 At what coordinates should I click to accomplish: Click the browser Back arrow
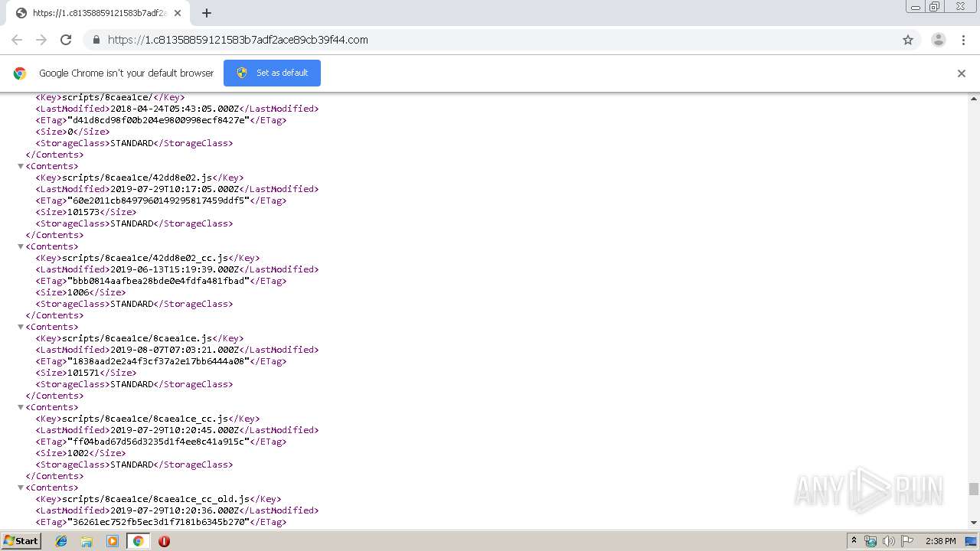click(17, 40)
